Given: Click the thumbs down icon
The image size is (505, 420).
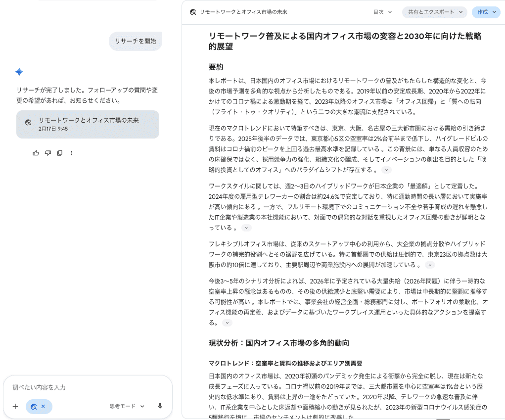Looking at the screenshot, I should pyautogui.click(x=47, y=153).
